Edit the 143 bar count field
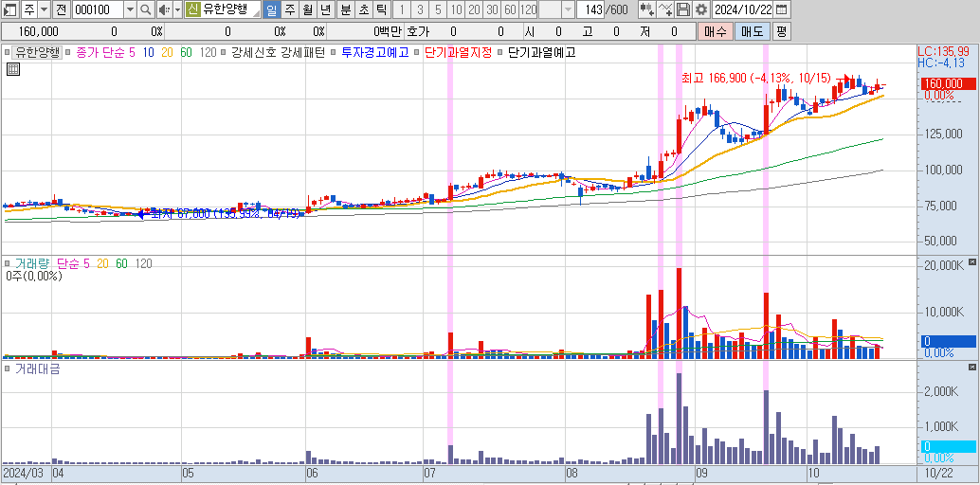Image resolution: width=980 pixels, height=485 pixels. 590,9
